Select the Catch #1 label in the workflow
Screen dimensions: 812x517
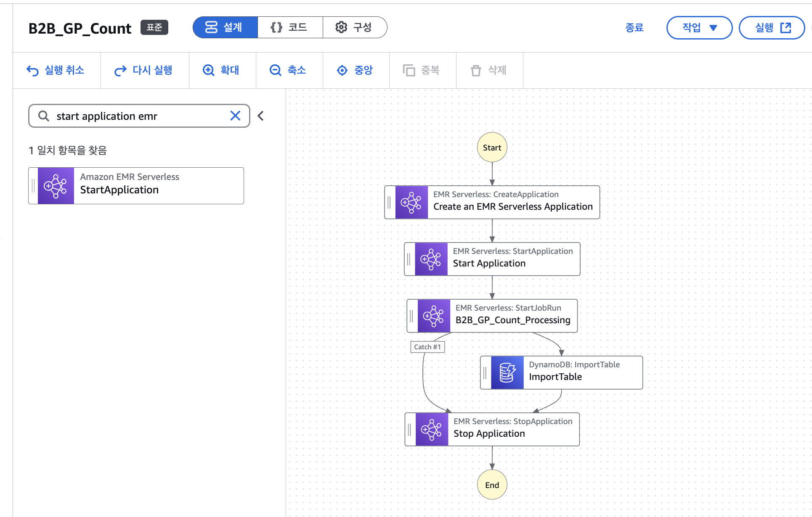[427, 347]
